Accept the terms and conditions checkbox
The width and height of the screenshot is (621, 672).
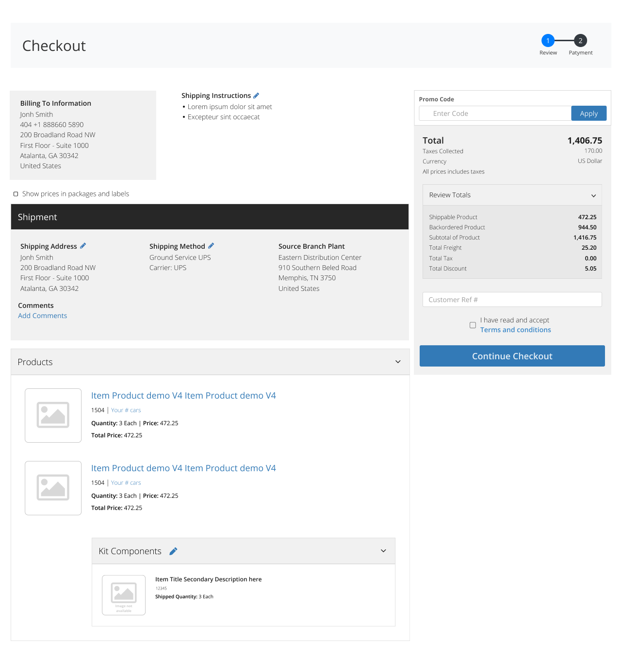(473, 325)
